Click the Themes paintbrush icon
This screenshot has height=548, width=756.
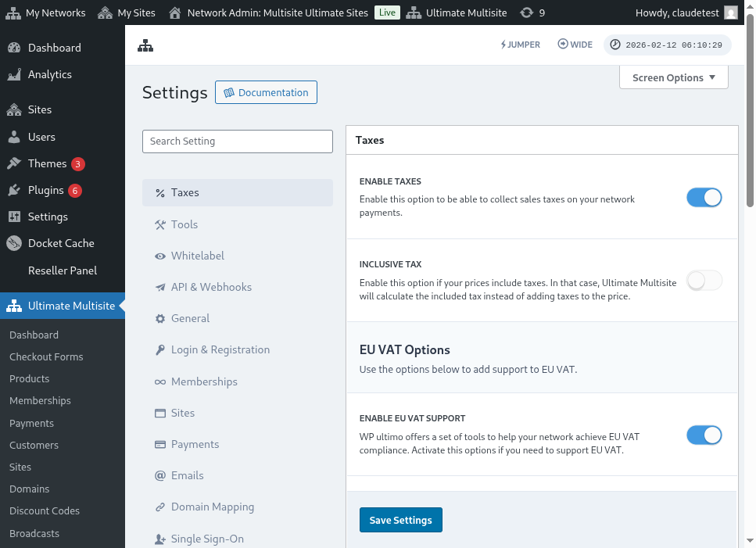pyautogui.click(x=15, y=163)
